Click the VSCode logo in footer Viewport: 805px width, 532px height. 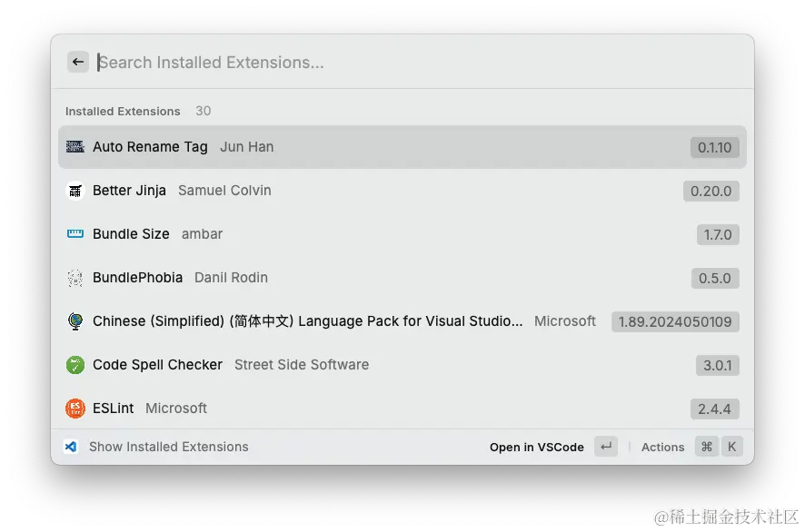[71, 447]
